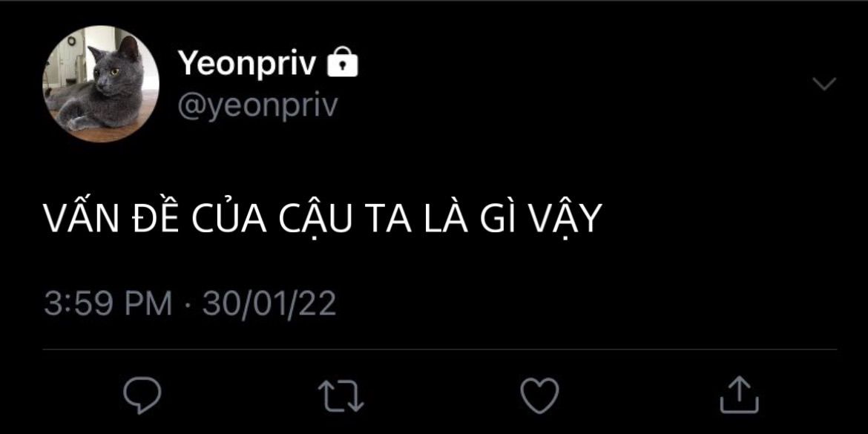This screenshot has height=434, width=868.
Task: Open the cat profile picture
Action: point(101,84)
